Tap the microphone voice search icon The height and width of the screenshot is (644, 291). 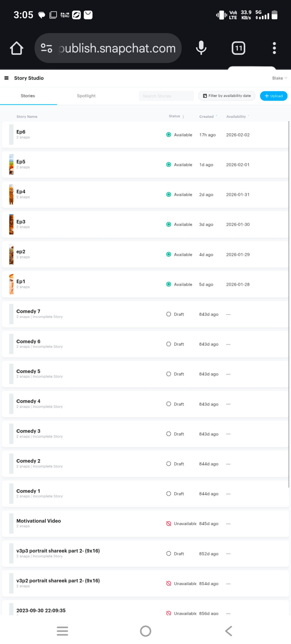coord(201,48)
